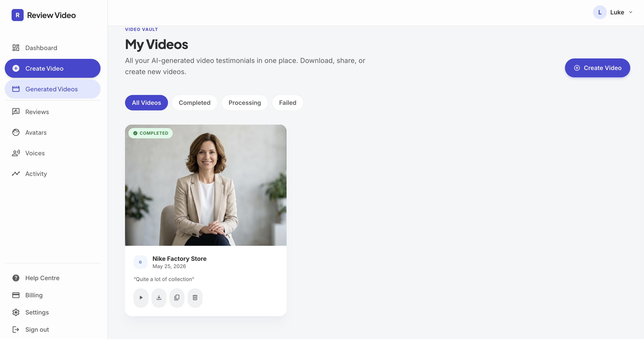This screenshot has height=339, width=644.
Task: Click the Settings gear icon
Action: [x=16, y=312]
